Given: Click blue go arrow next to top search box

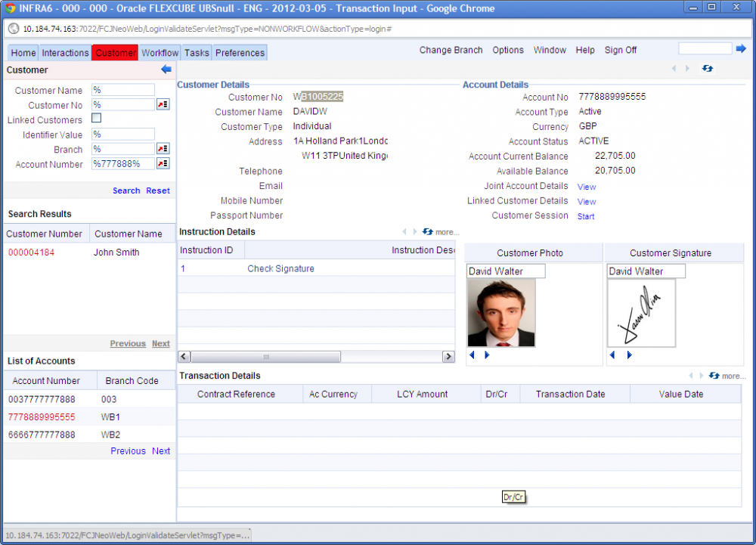Looking at the screenshot, I should pos(741,48).
